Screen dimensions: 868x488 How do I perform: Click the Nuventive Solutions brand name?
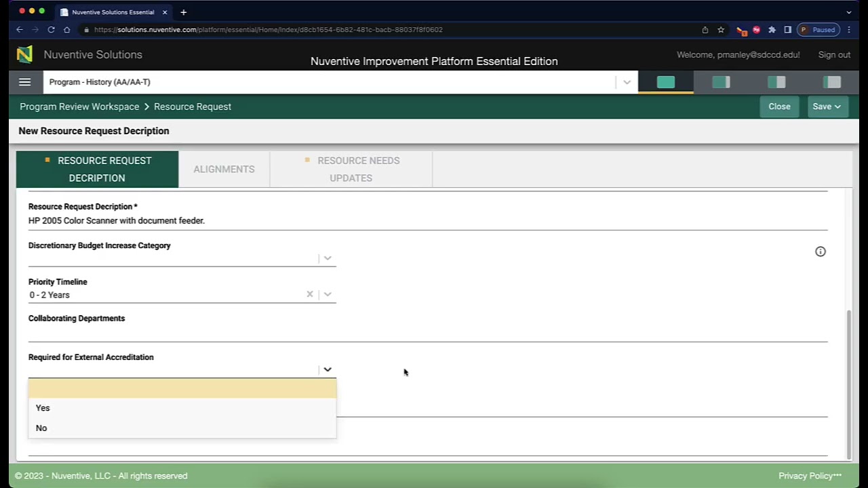pyautogui.click(x=93, y=55)
